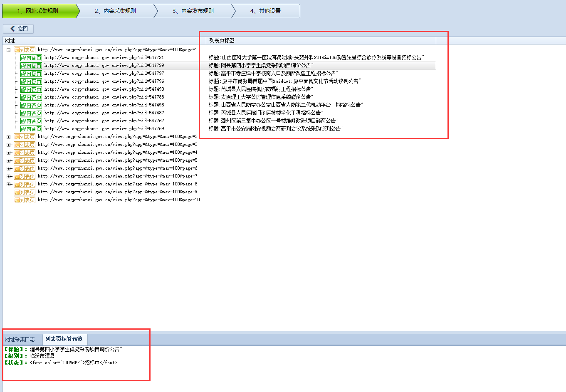The width and height of the screenshot is (566, 392).
Task: Expand the page=7 list page node
Action: click(9, 176)
